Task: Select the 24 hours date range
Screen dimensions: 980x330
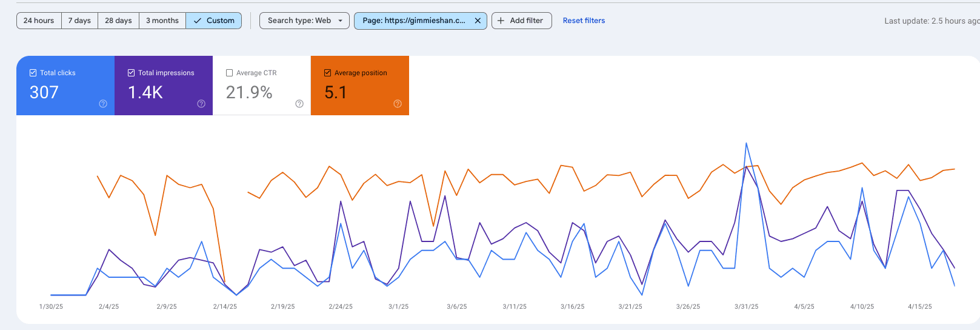Action: [39, 21]
